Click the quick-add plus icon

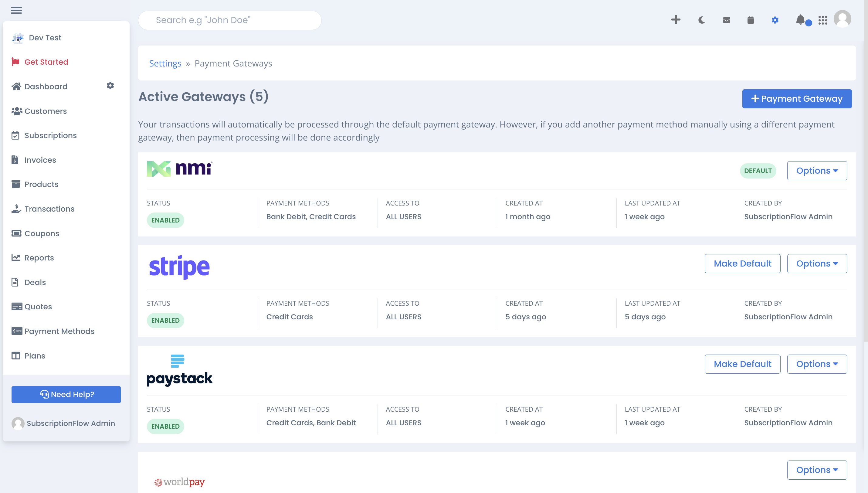click(x=676, y=20)
